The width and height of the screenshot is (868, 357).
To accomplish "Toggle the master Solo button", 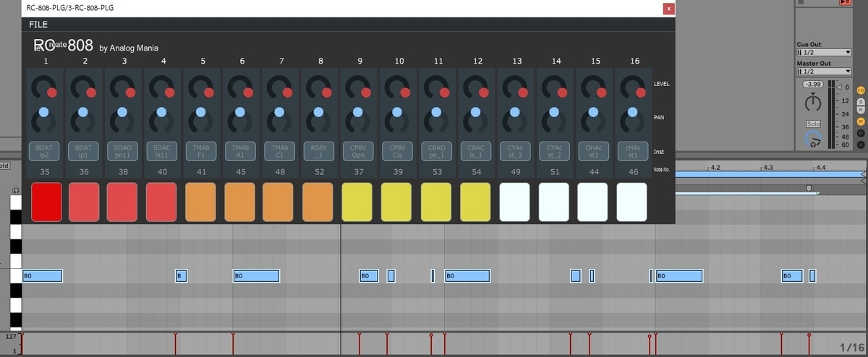I will [813, 124].
